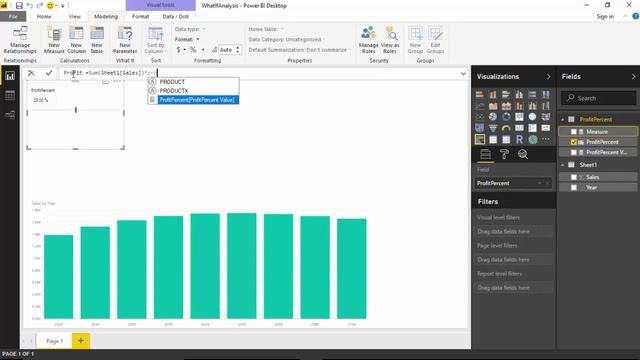
Task: Pick ProfitPercent[ProfitPercent Value] suggestion
Action: pos(193,100)
